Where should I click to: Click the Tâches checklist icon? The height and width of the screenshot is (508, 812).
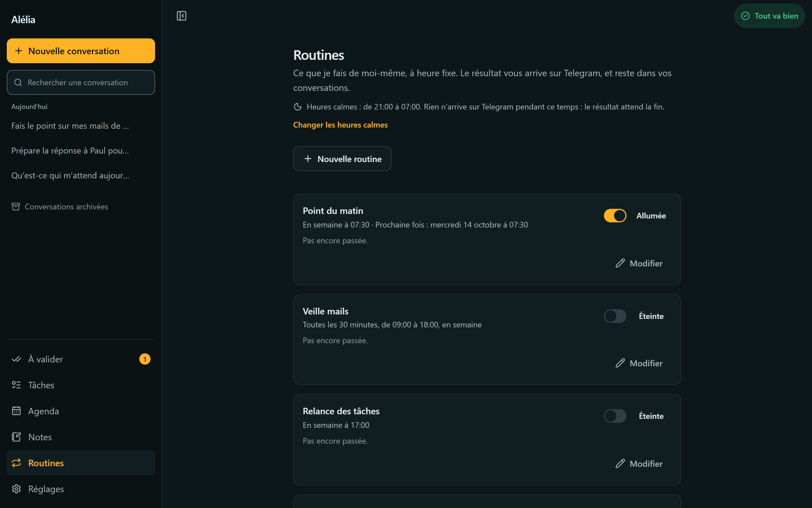16,385
